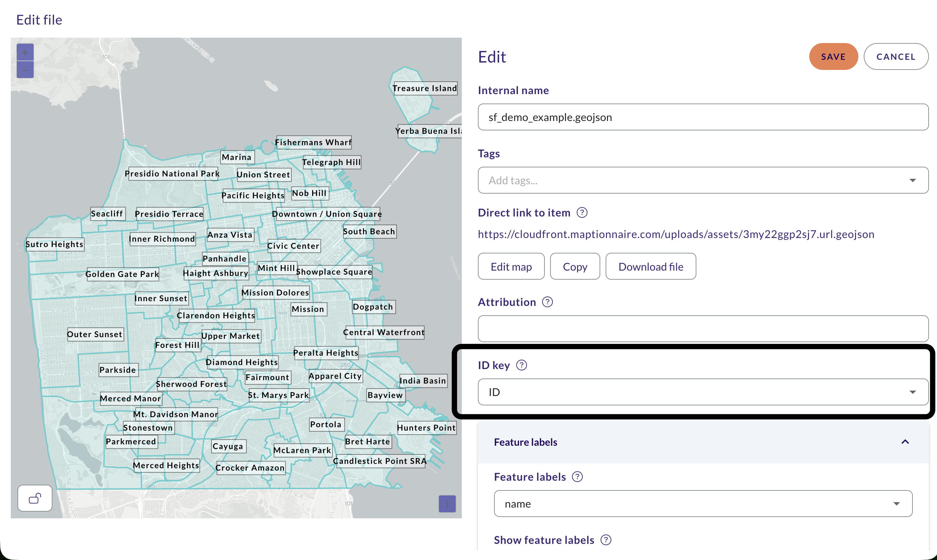This screenshot has height=560, width=937.
Task: Open the ID key dropdown
Action: point(703,392)
